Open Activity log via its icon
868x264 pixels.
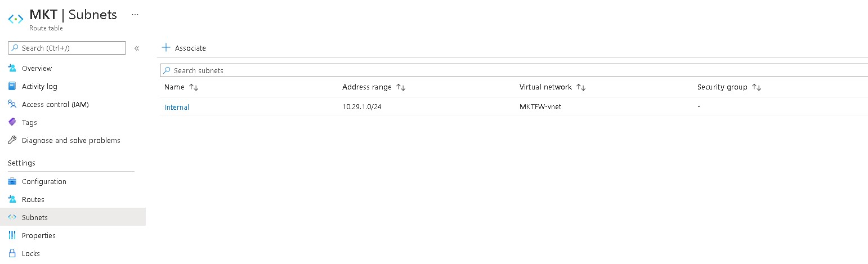click(12, 86)
